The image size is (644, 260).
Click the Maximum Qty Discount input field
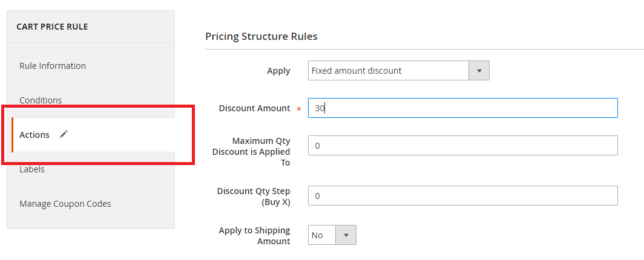click(463, 146)
